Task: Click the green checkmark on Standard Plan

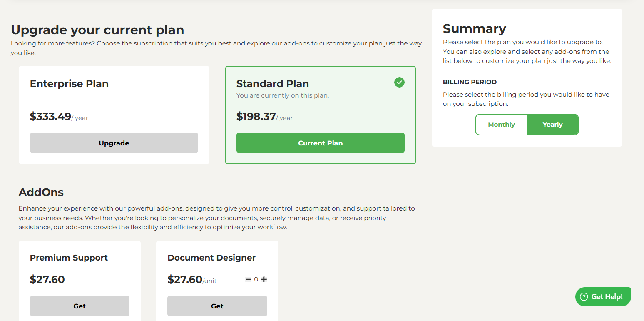Action: pos(399,83)
